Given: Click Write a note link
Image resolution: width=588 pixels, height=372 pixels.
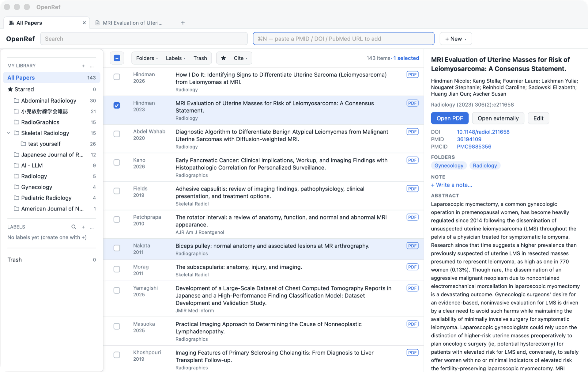Looking at the screenshot, I should pos(451,185).
